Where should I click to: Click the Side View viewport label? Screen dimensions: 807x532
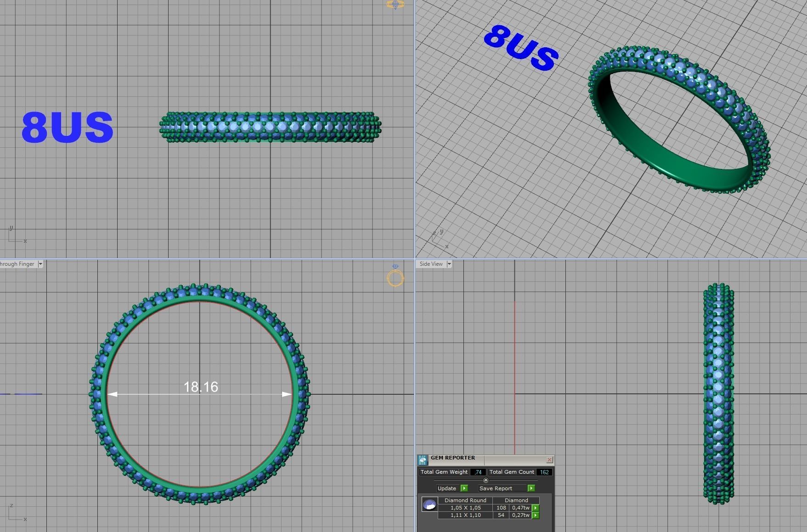(x=431, y=264)
